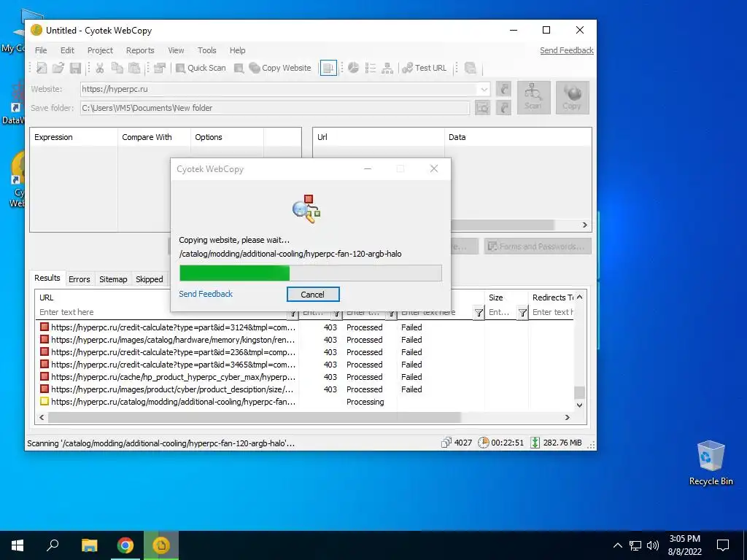Click the browse icon beside Save folder
This screenshot has width=747, height=560.
point(483,108)
